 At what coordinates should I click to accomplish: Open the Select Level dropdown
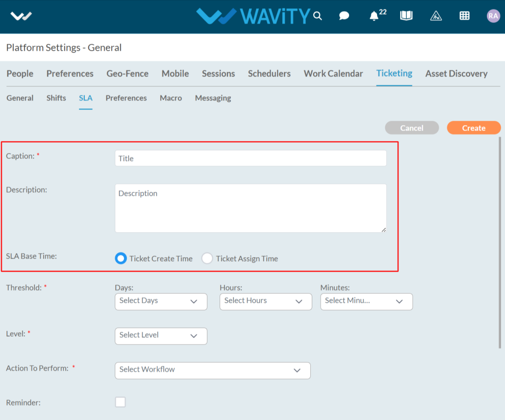point(161,336)
